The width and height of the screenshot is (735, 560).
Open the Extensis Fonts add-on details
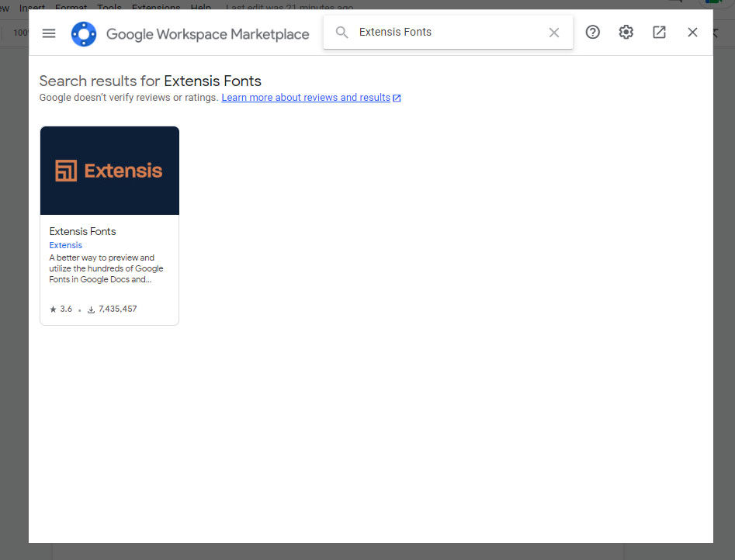(109, 170)
